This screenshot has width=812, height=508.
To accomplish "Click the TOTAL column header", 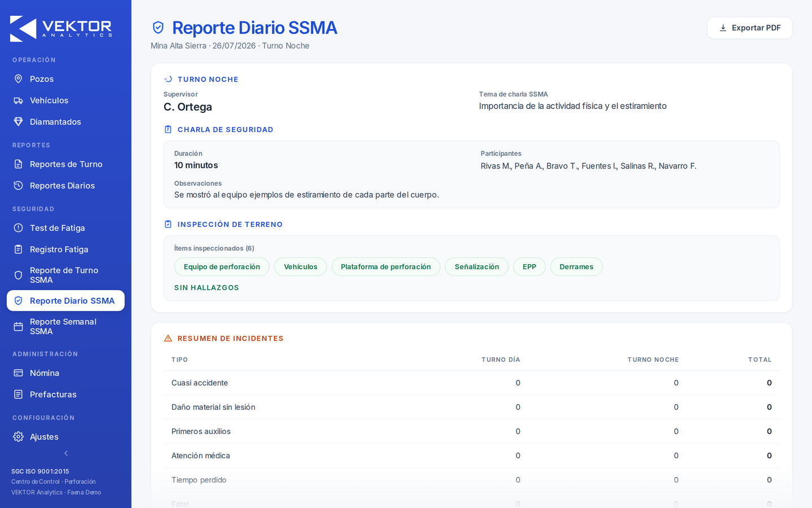I will click(x=760, y=360).
